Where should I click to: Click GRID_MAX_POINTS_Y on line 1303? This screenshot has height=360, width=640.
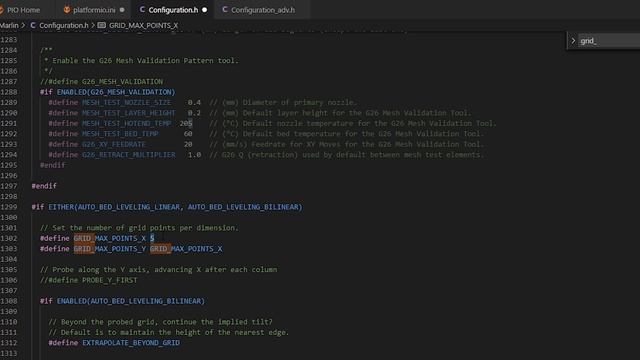click(x=109, y=249)
